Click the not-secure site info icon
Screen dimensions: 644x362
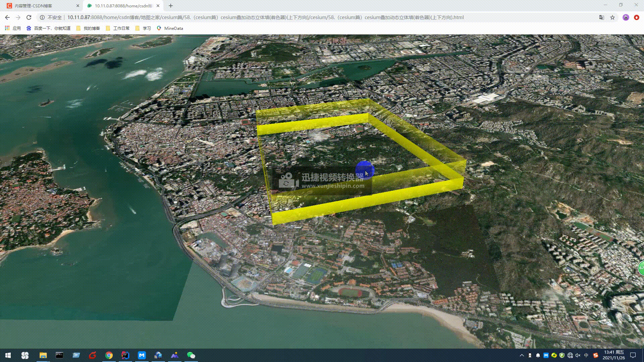[x=42, y=17]
